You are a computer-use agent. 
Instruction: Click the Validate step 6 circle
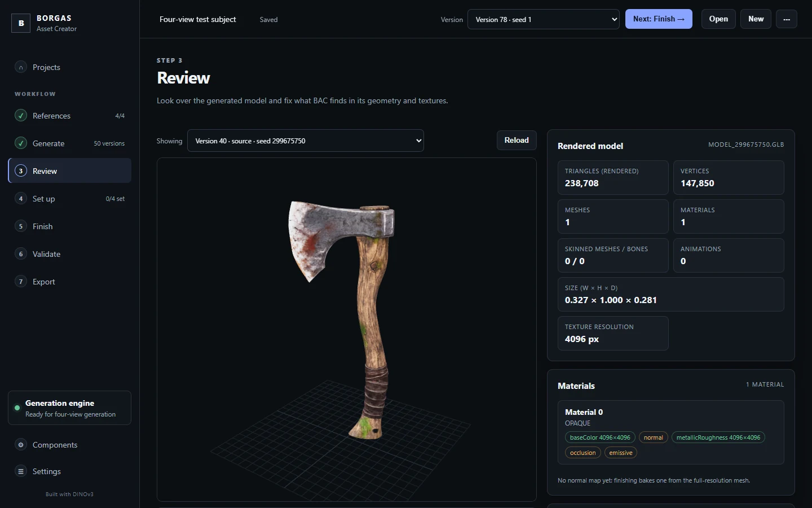click(21, 254)
